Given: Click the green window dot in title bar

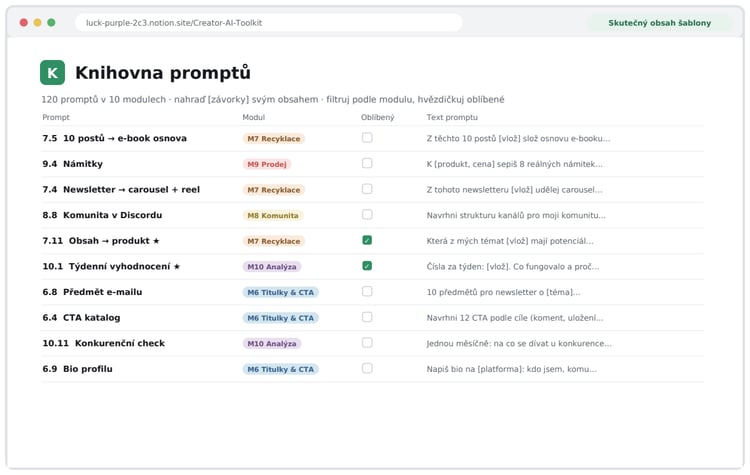Looking at the screenshot, I should (51, 22).
